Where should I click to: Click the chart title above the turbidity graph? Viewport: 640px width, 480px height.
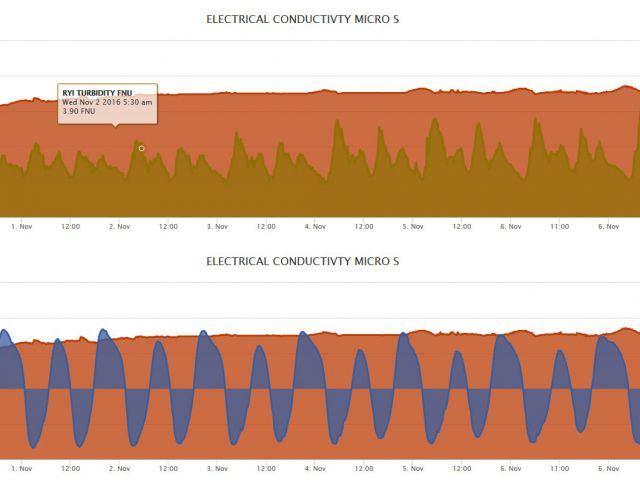(302, 19)
